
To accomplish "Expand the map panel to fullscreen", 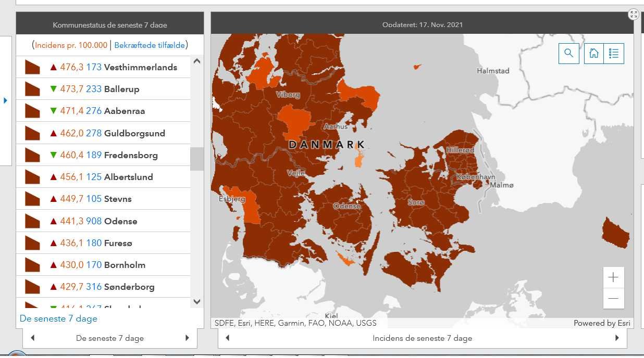I will point(634,15).
